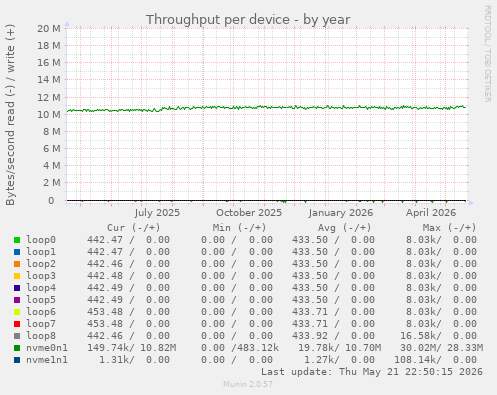Click nvme0n1 max value '30.02M/ 28.33M'
Image resolution: width=497 pixels, height=395 pixels.
pos(442,348)
